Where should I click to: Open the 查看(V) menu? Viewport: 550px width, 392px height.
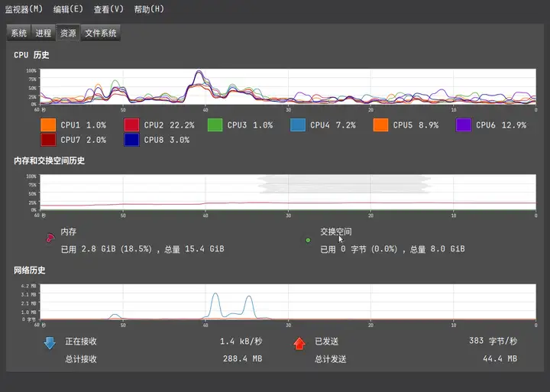(x=108, y=9)
